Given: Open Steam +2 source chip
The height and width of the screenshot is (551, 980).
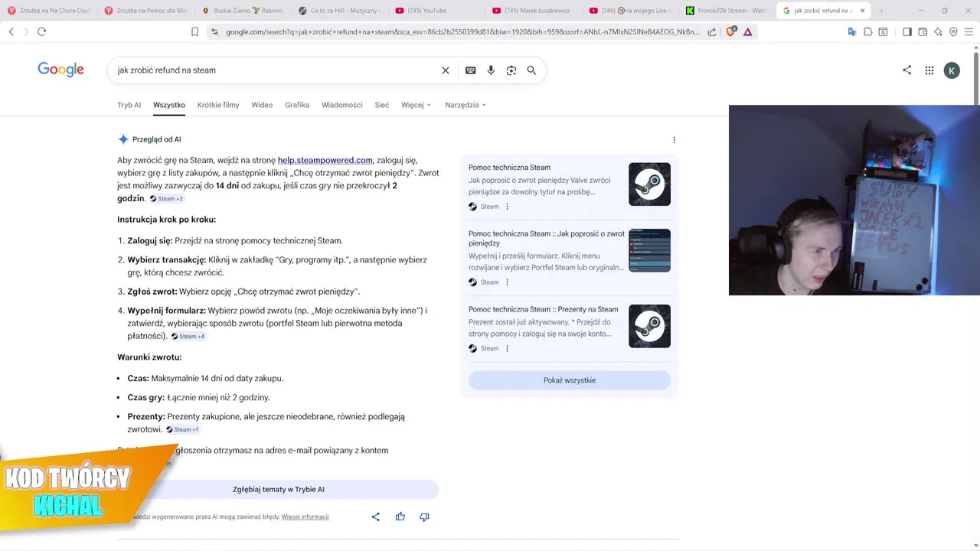Looking at the screenshot, I should pyautogui.click(x=166, y=199).
